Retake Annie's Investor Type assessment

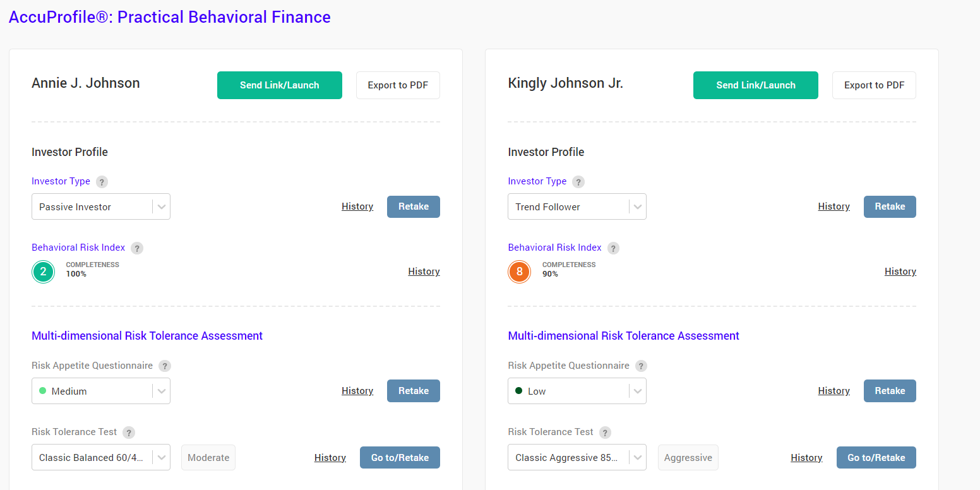[x=414, y=206]
